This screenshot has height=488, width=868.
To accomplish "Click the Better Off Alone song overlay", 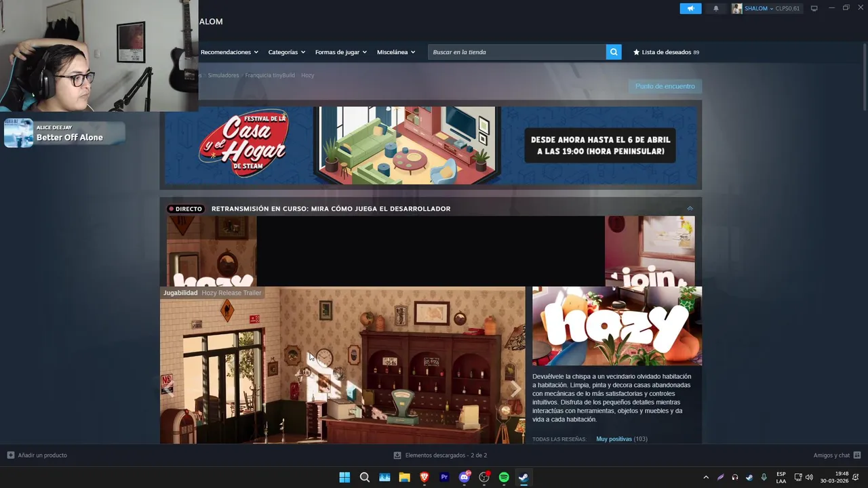I will coord(64,133).
